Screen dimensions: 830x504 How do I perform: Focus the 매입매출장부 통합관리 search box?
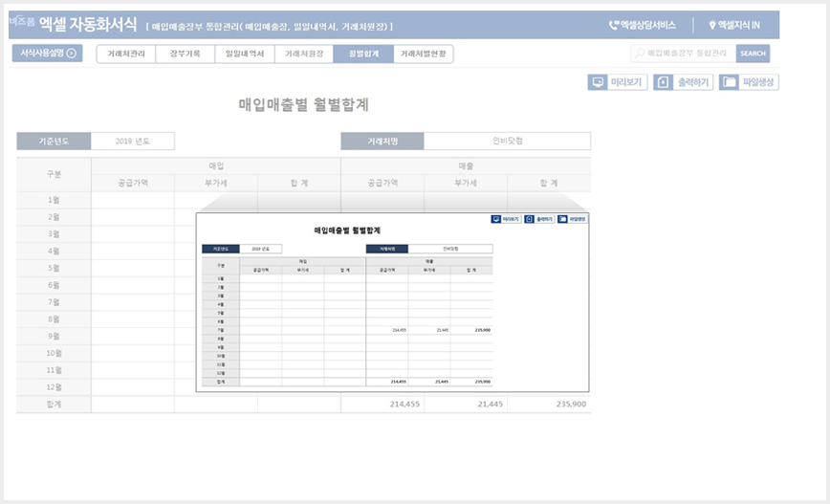(x=683, y=54)
